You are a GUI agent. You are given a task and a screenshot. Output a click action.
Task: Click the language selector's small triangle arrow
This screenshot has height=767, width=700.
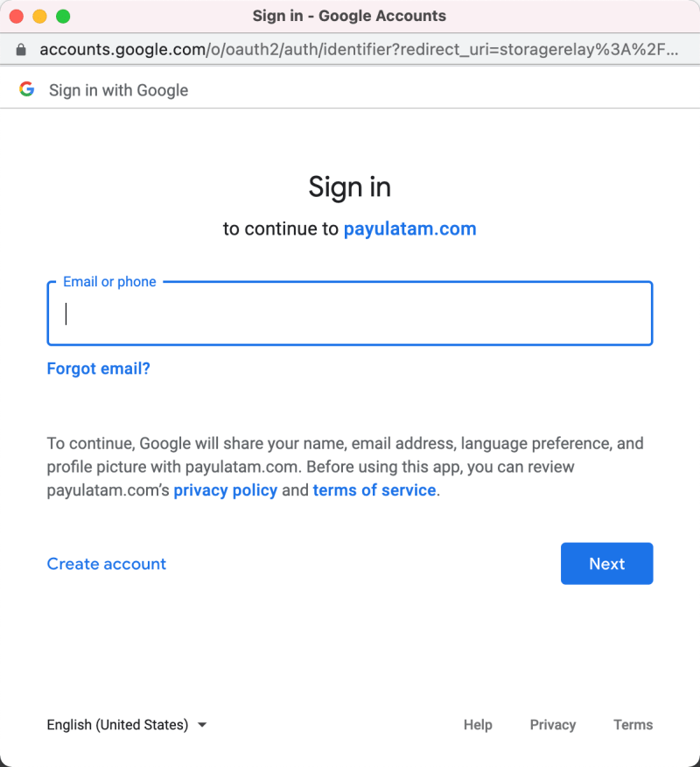click(x=202, y=724)
